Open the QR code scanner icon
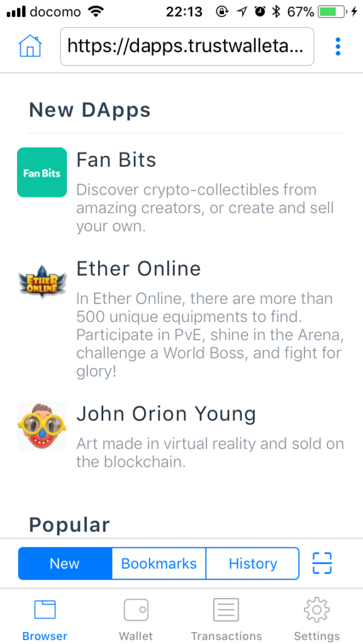This screenshot has width=363, height=644. 322,563
